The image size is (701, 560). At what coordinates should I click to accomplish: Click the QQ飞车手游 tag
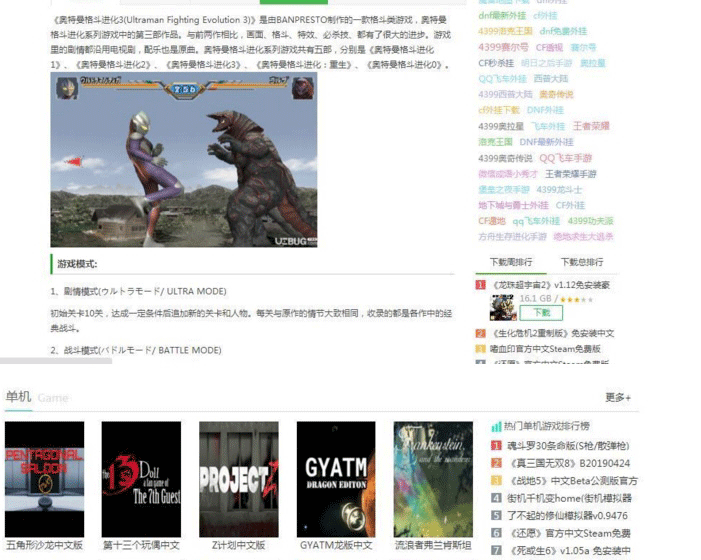click(x=566, y=158)
